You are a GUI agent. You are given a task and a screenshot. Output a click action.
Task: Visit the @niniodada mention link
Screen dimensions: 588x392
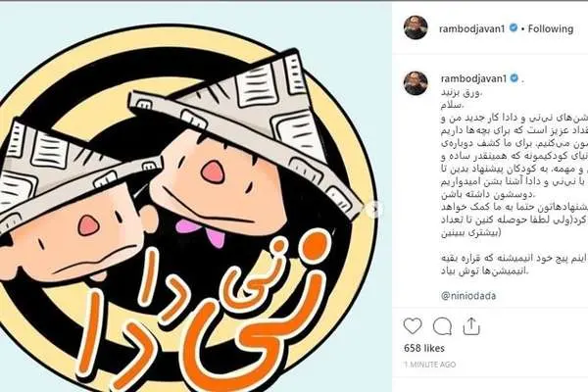(x=468, y=296)
